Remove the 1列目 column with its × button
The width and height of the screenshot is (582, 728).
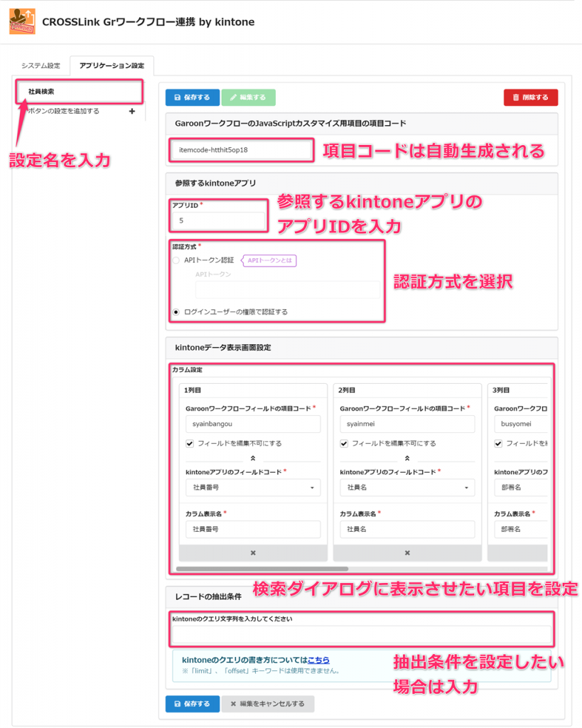tap(253, 553)
